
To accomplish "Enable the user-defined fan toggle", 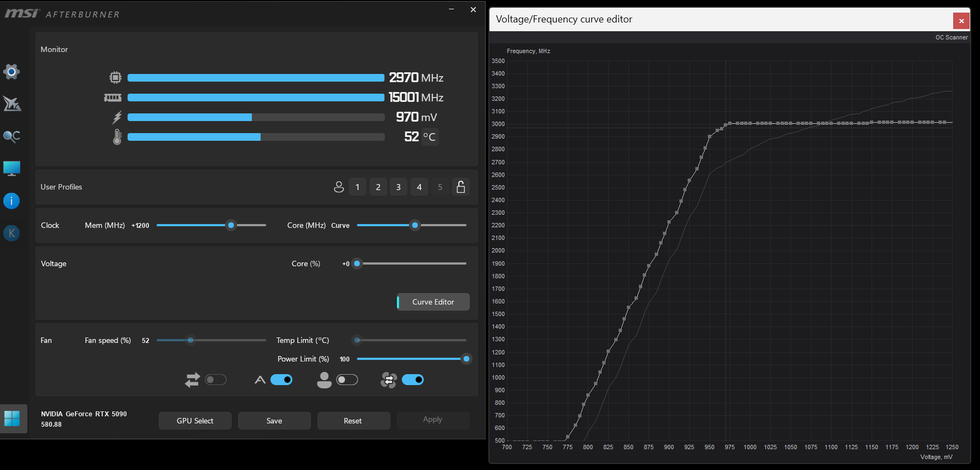I will tap(347, 380).
